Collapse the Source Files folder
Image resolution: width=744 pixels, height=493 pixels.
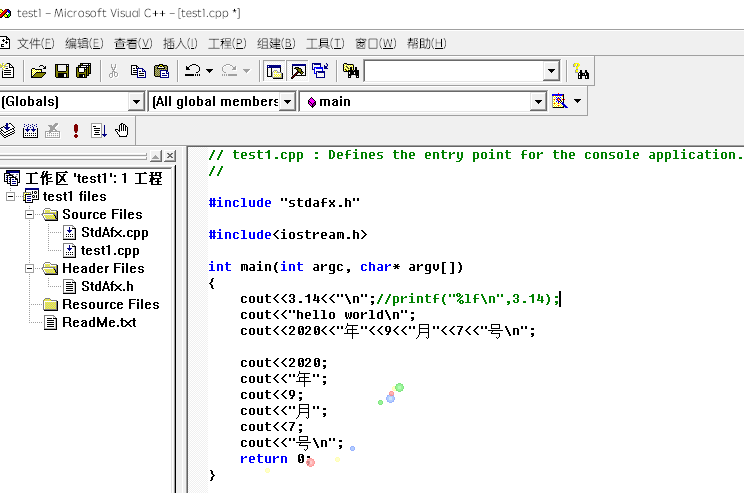pos(29,214)
